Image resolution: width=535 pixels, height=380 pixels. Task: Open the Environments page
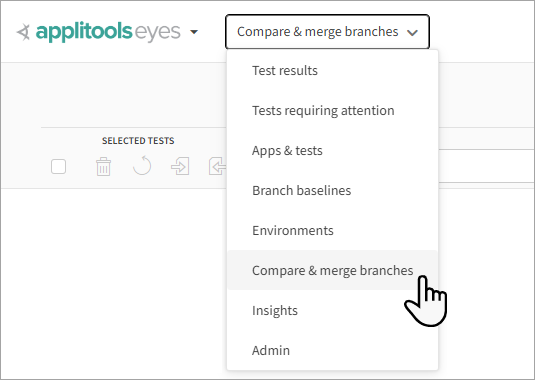coord(332,230)
